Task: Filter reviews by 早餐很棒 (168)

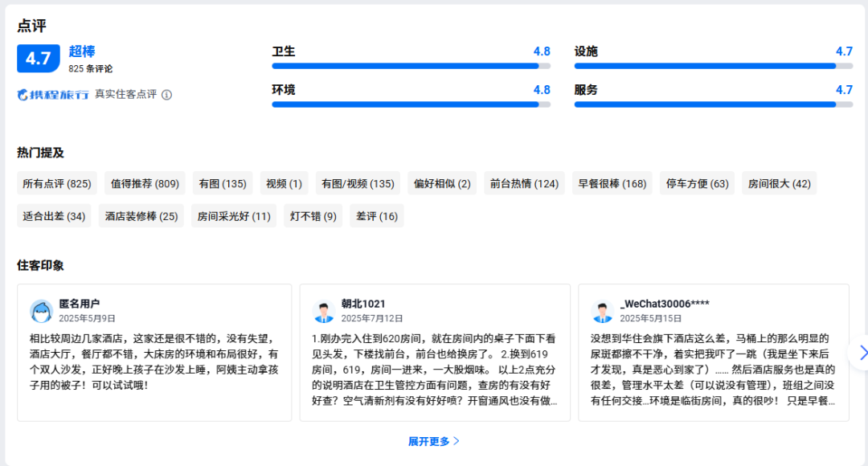Action: (x=612, y=183)
